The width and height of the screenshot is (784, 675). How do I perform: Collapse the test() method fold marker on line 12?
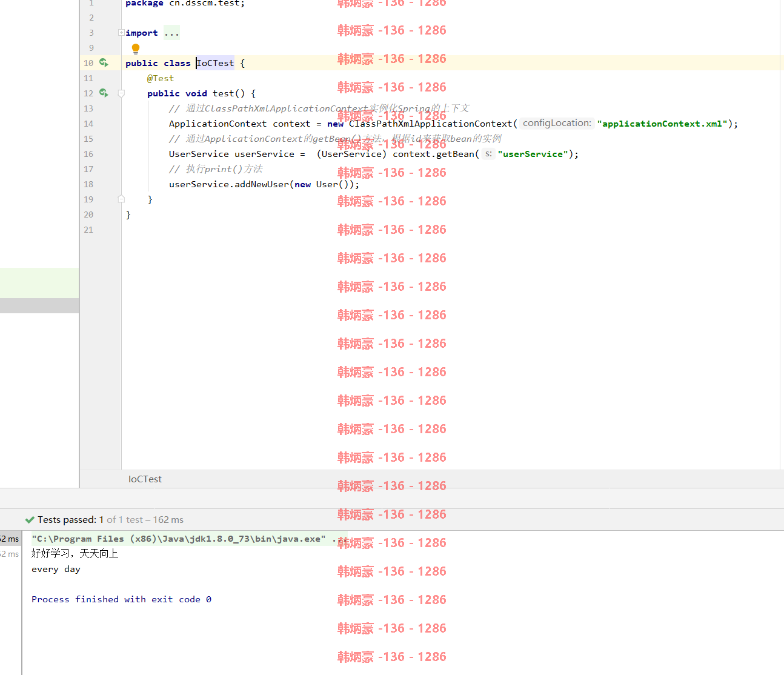tap(121, 93)
